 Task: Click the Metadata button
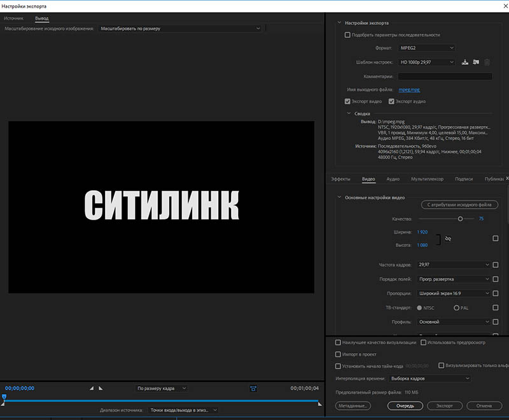(x=353, y=406)
